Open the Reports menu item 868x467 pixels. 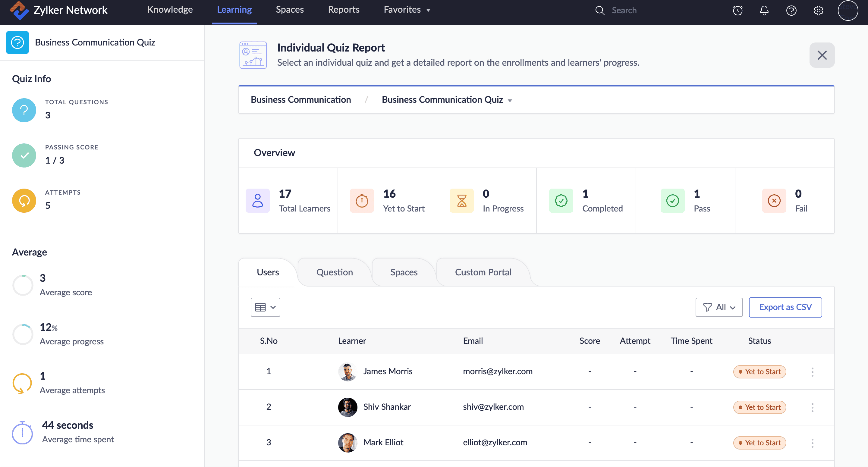pos(343,10)
